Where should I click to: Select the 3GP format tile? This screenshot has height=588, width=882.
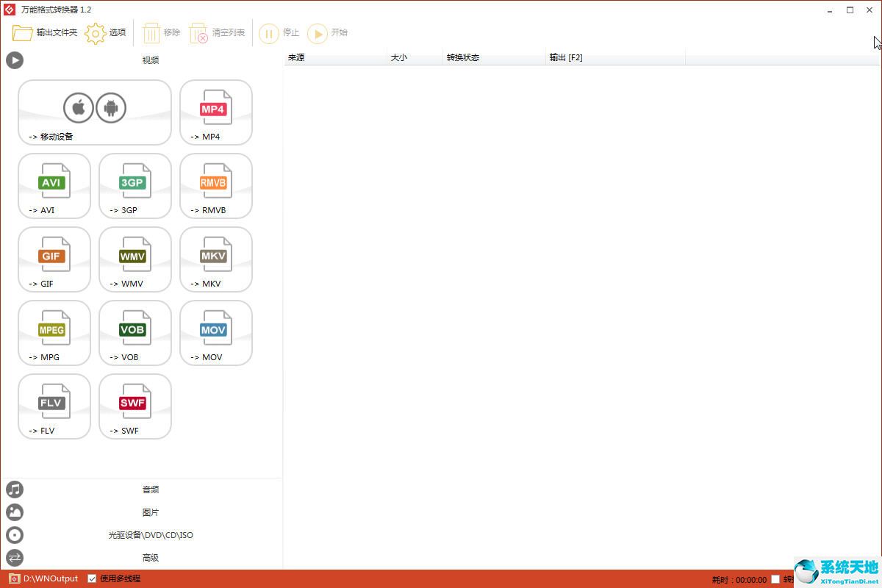tap(135, 186)
